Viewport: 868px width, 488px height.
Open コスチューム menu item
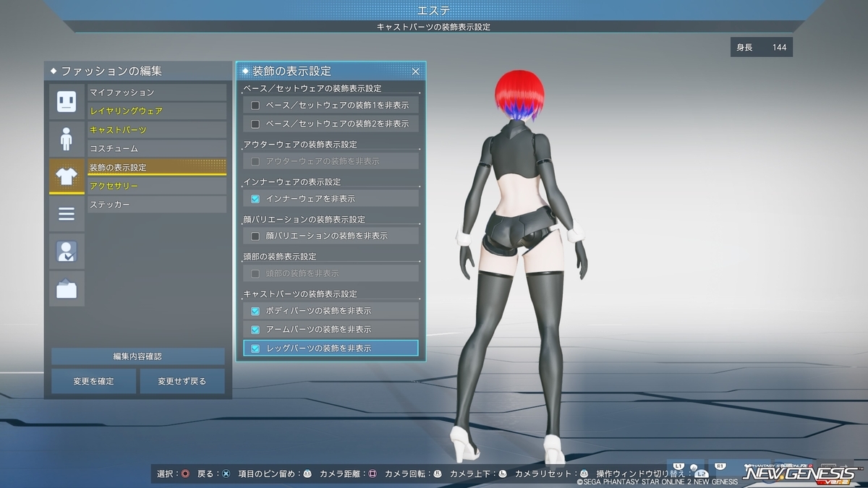(157, 148)
